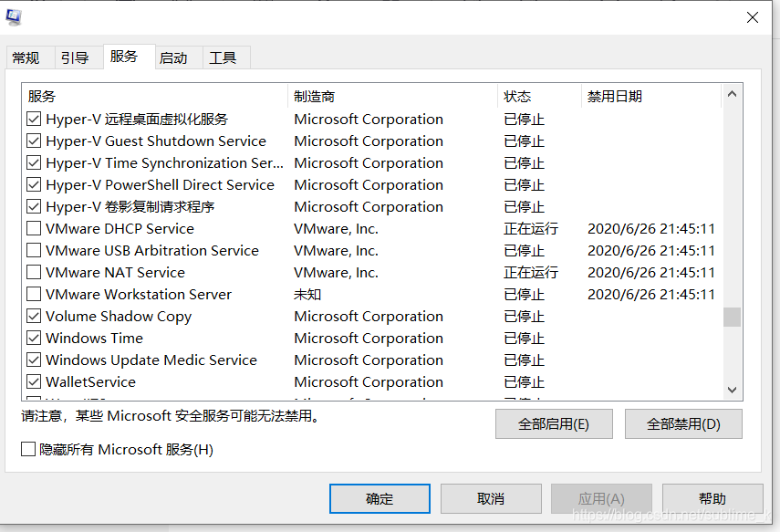Click VMware, Inc. manufacturer of VMware NAT Service

pyautogui.click(x=337, y=272)
